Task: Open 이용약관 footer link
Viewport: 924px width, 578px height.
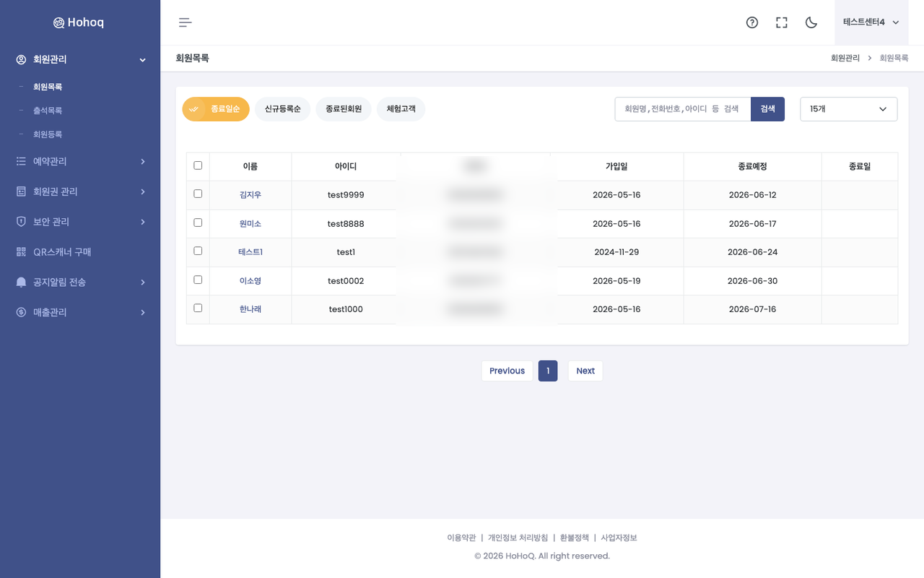Action: pos(461,538)
